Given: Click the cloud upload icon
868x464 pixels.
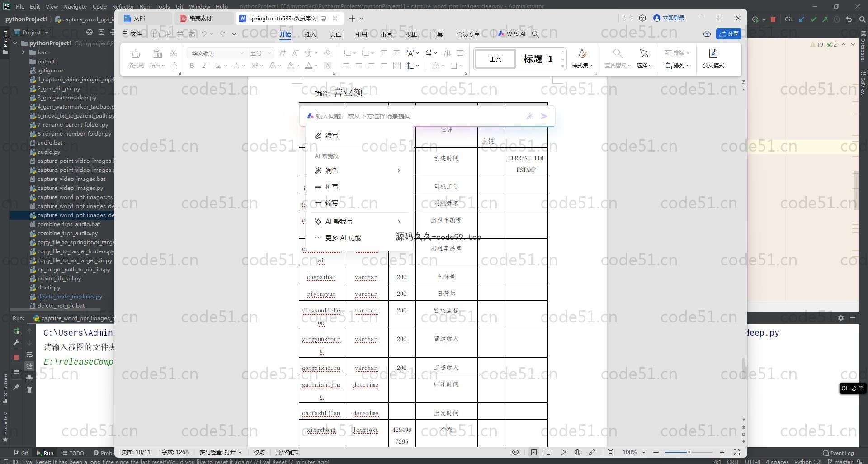Looking at the screenshot, I should [x=707, y=34].
